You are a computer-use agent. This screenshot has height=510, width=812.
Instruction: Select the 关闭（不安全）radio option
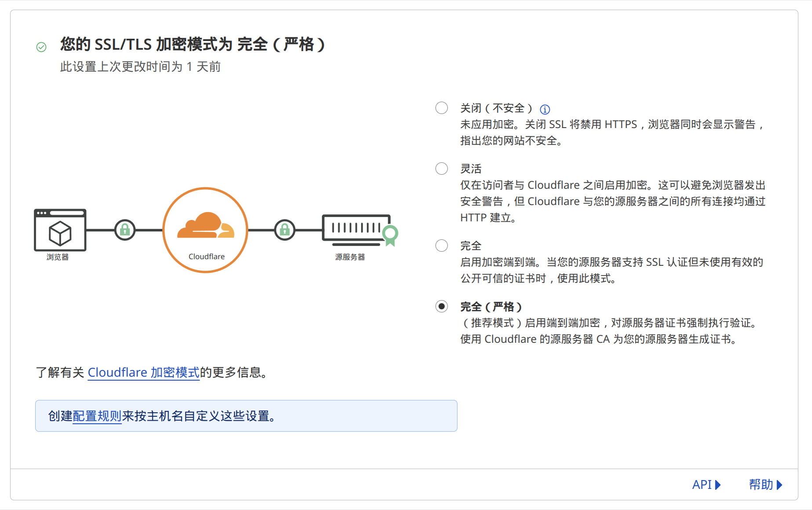(441, 108)
